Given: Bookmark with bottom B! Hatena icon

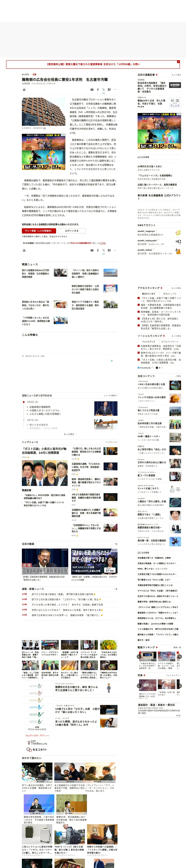Looking at the screenshot, I should (x=109, y=250).
